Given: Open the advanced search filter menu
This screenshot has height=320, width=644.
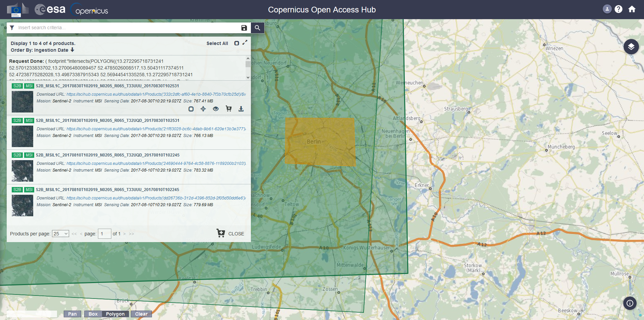Looking at the screenshot, I should [x=12, y=28].
